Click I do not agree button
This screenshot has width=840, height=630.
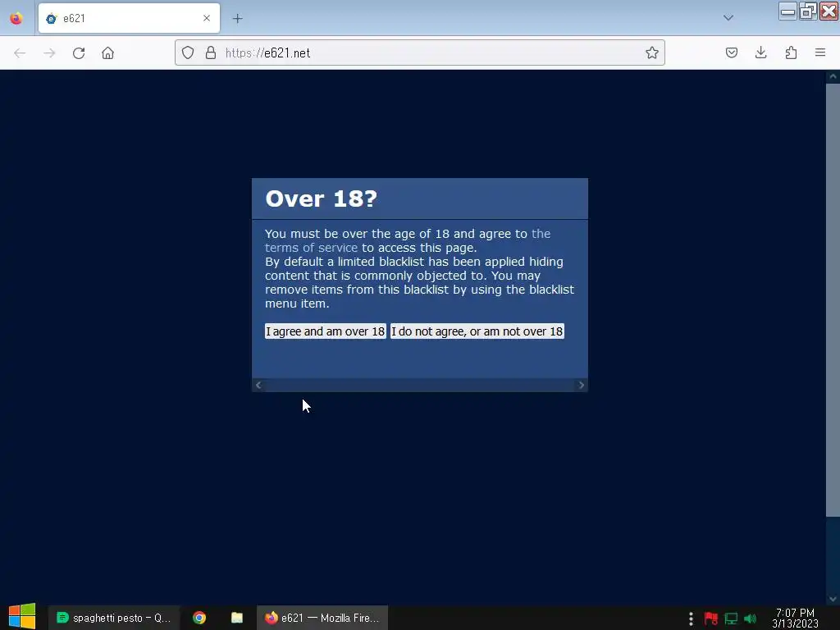coord(477,331)
